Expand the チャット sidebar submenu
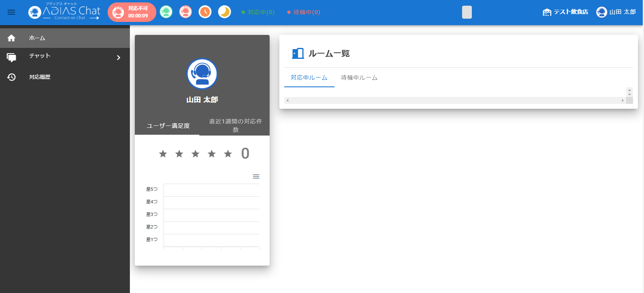Image resolution: width=644 pixels, height=293 pixels. click(x=65, y=57)
